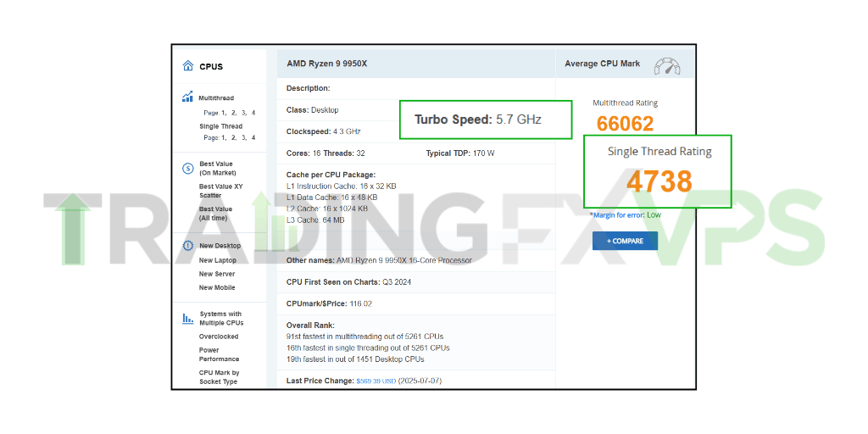The width and height of the screenshot is (868, 434).
Task: Click the Overall Rank label
Action: 310,325
